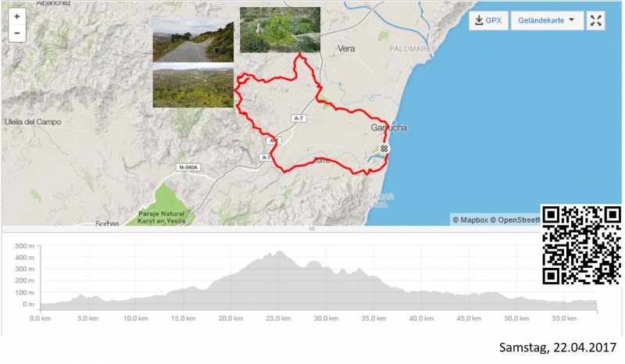The width and height of the screenshot is (625, 364).
Task: Click the Palomares place label
Action: click(x=412, y=48)
